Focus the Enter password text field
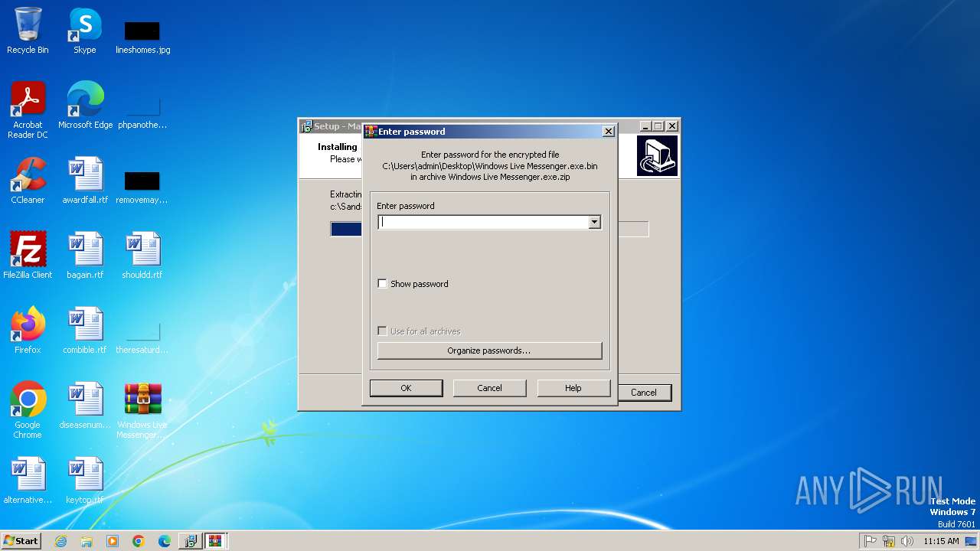 [483, 222]
